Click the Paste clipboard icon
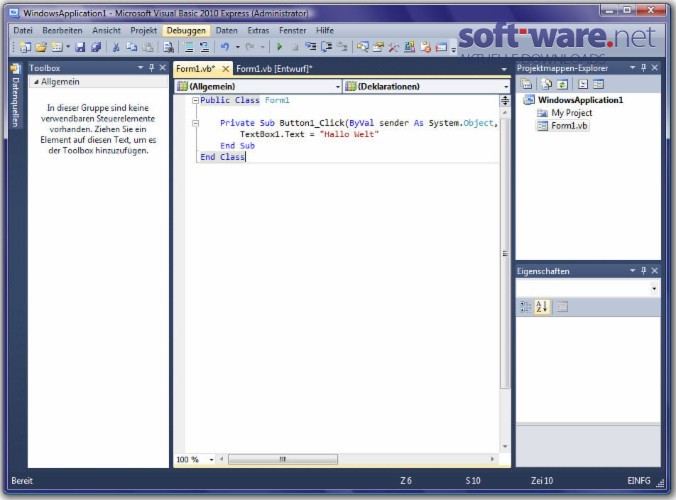The image size is (676, 500). click(148, 47)
